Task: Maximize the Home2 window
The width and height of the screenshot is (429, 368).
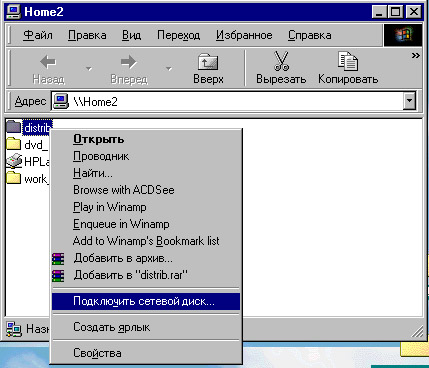Action: tap(395, 12)
